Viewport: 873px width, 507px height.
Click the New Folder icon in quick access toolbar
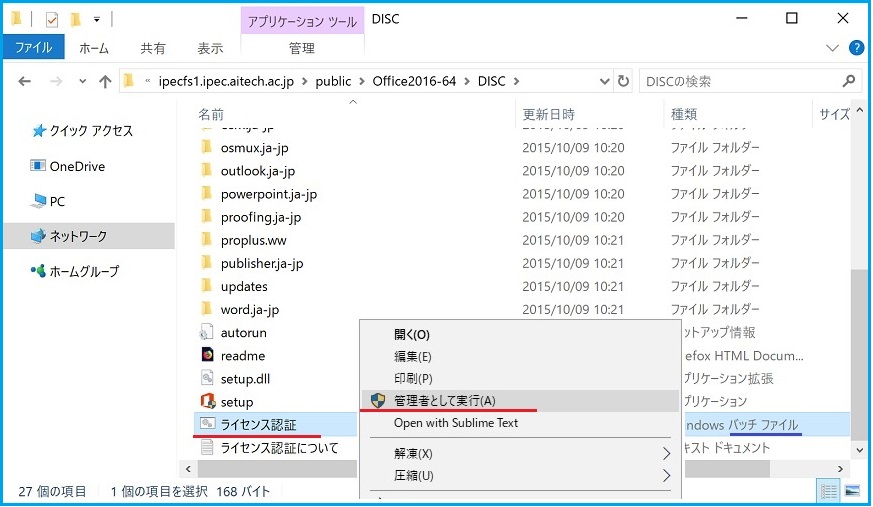point(75,19)
